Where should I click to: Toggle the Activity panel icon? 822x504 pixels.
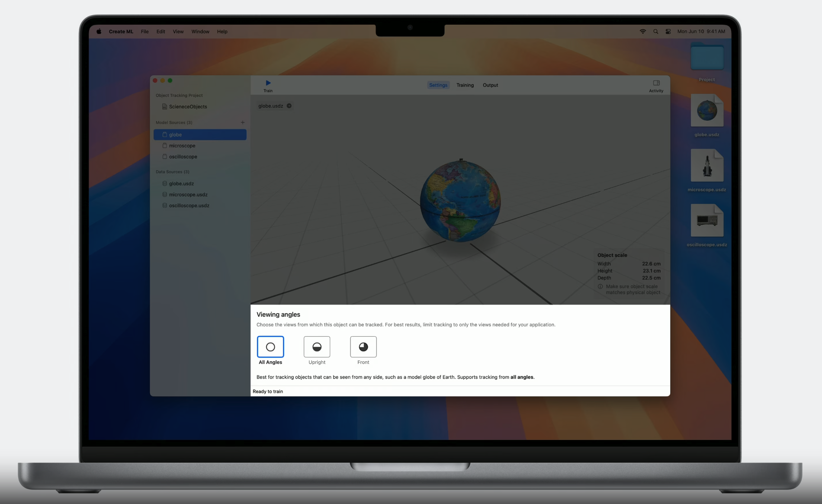tap(656, 83)
